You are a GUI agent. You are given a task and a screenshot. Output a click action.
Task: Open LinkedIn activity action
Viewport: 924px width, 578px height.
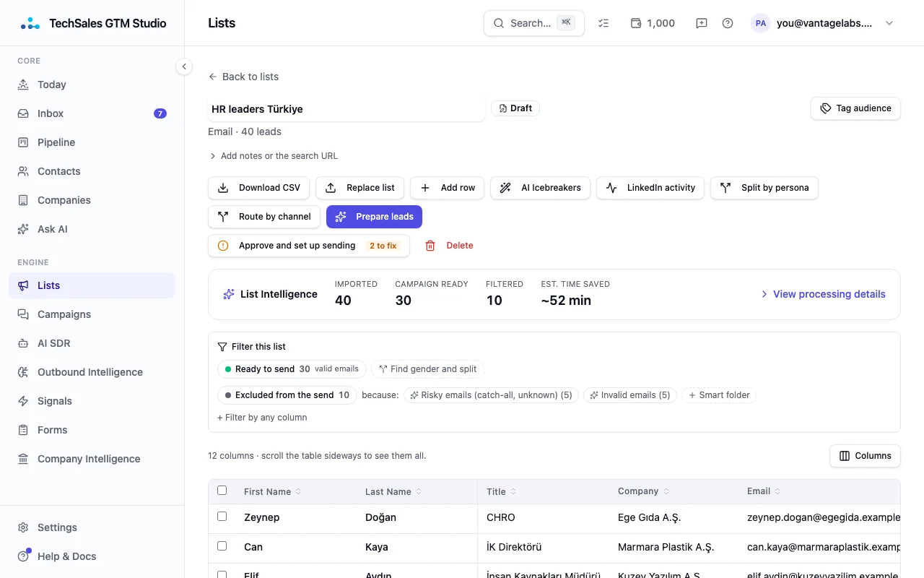(x=650, y=188)
